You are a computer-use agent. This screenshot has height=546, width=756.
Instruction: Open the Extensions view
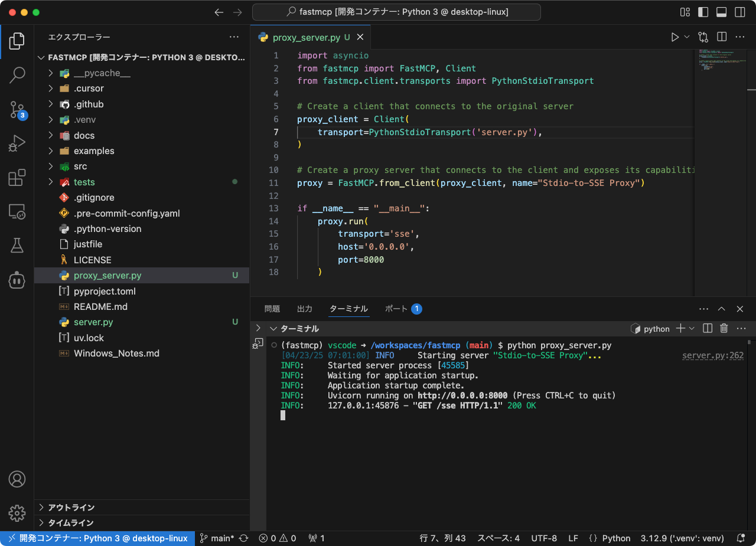coord(17,176)
